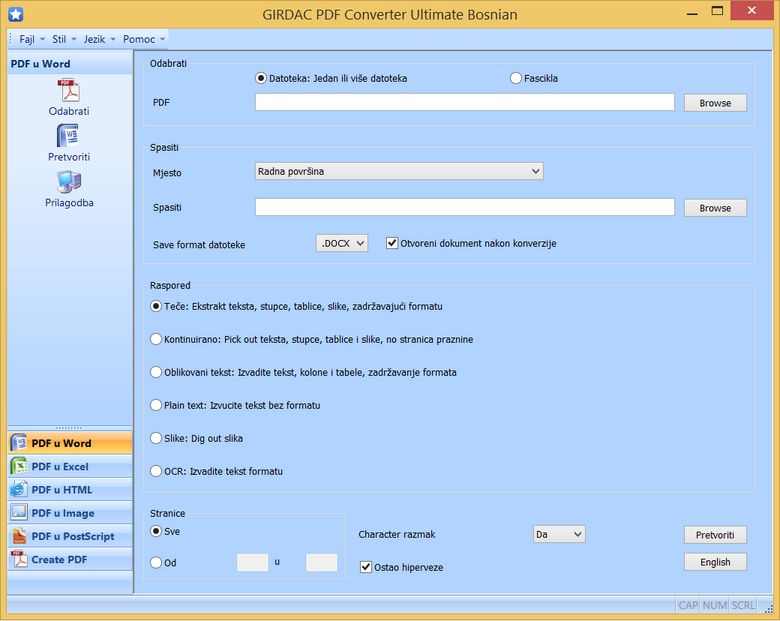Viewport: 780px width, 621px height.
Task: Click the PDF u PostScript panel icon
Action: pyautogui.click(x=19, y=536)
